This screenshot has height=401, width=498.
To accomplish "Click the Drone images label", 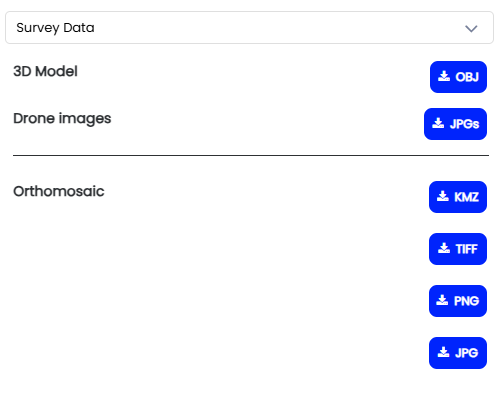I will pyautogui.click(x=62, y=119).
